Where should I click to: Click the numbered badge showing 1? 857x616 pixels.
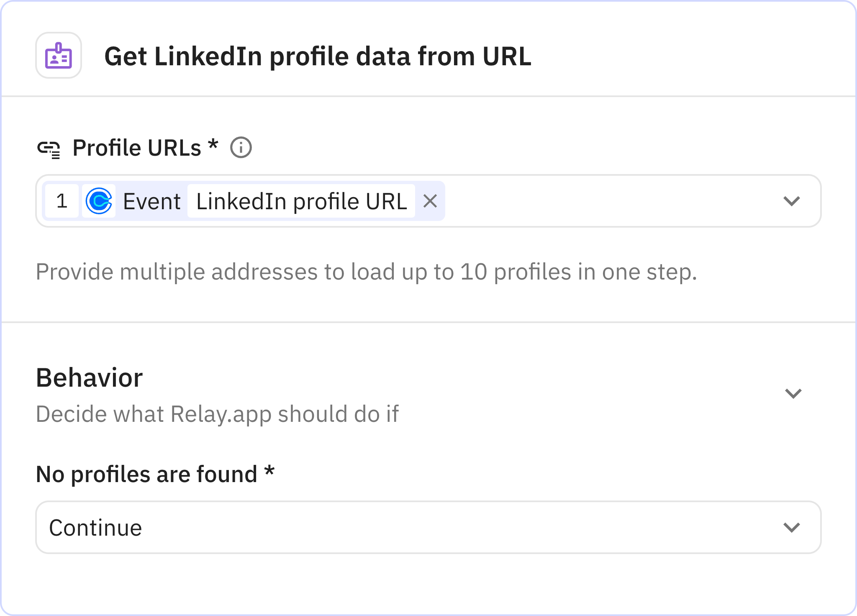pyautogui.click(x=62, y=201)
